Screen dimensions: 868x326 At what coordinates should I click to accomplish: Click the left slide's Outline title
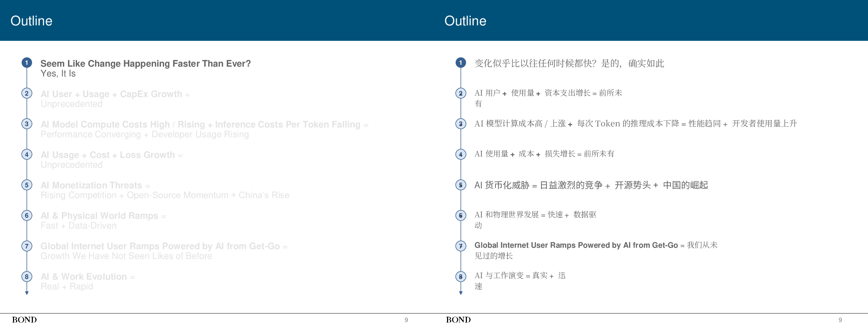[x=31, y=21]
